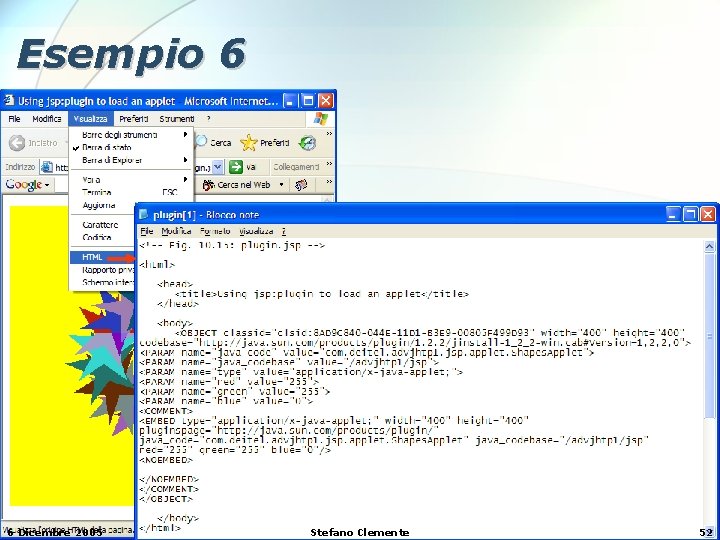Open the Preferiti menu in menu bar
This screenshot has width=720, height=540.
click(x=134, y=119)
